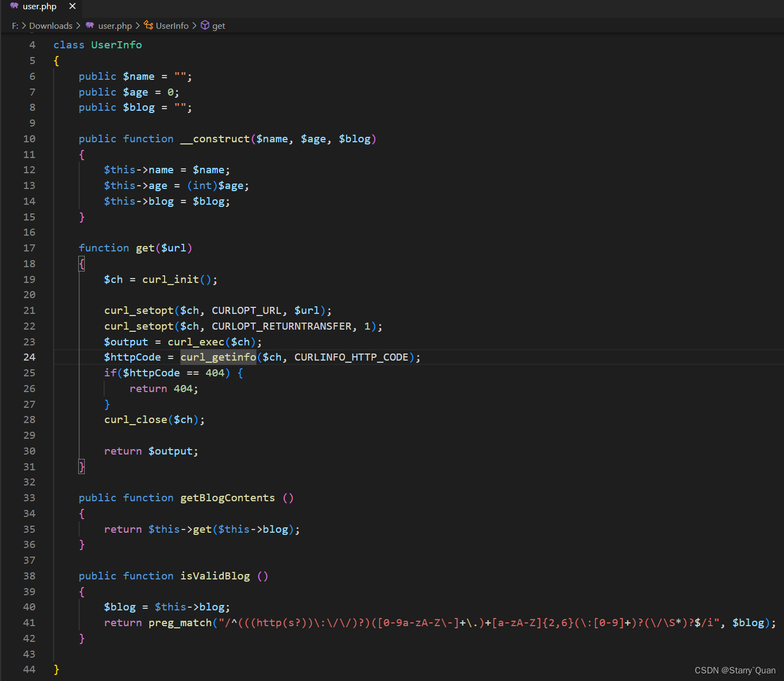Viewport: 784px width, 681px height.
Task: Click 'isValidBlog' function name
Action: pos(215,576)
